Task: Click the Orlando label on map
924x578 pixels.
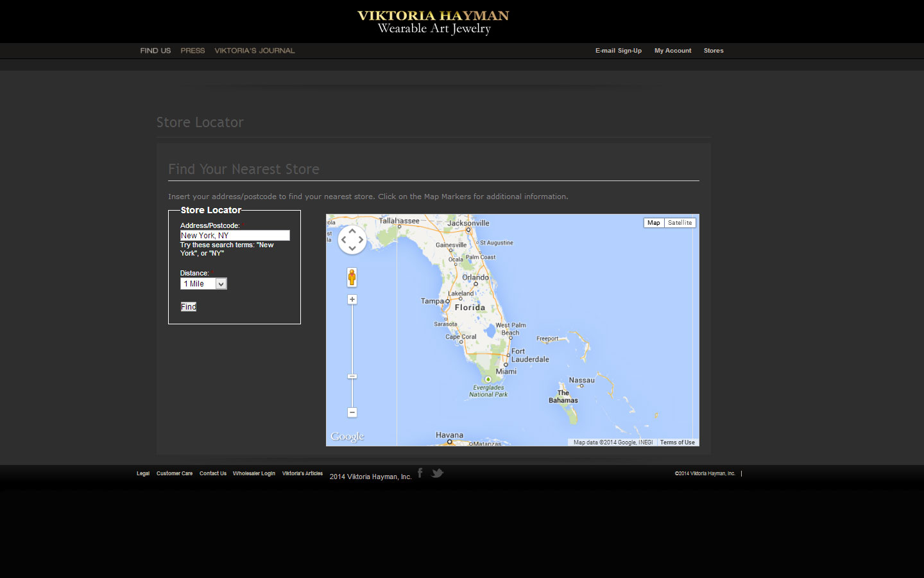Action: click(475, 277)
